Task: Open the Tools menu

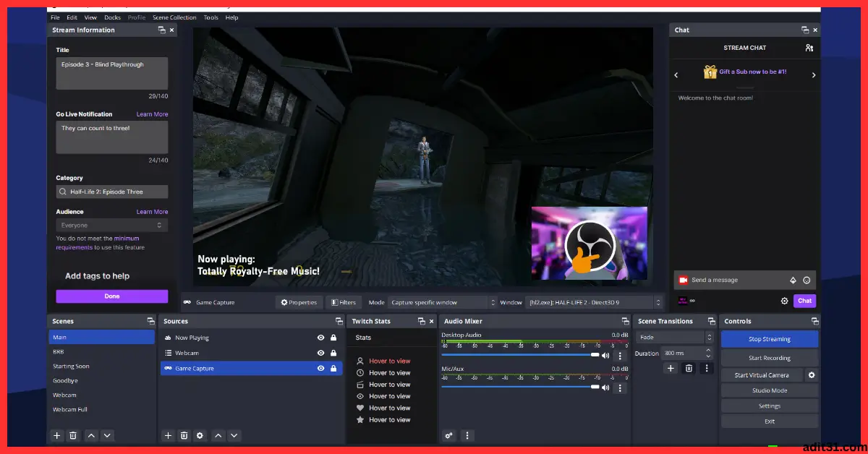Action: (x=210, y=17)
